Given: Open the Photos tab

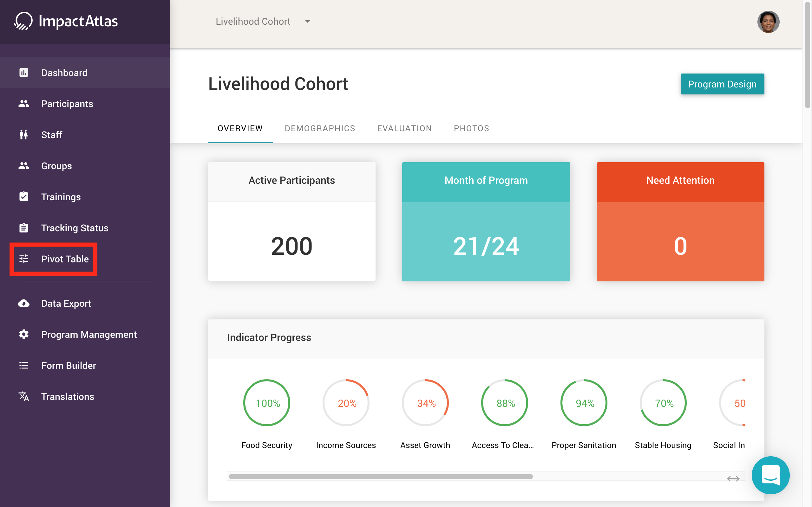Looking at the screenshot, I should (x=471, y=128).
